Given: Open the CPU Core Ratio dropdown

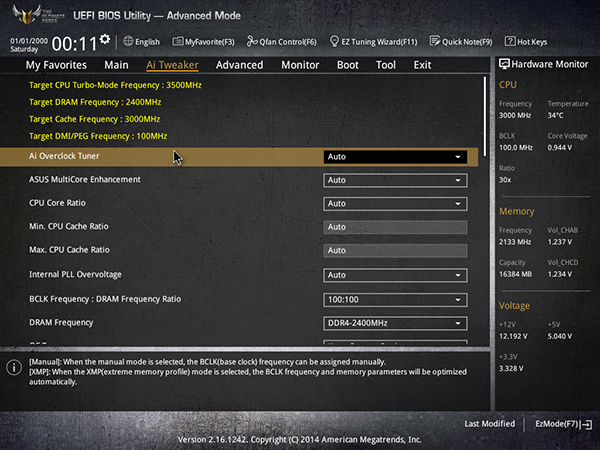Looking at the screenshot, I should 395,204.
